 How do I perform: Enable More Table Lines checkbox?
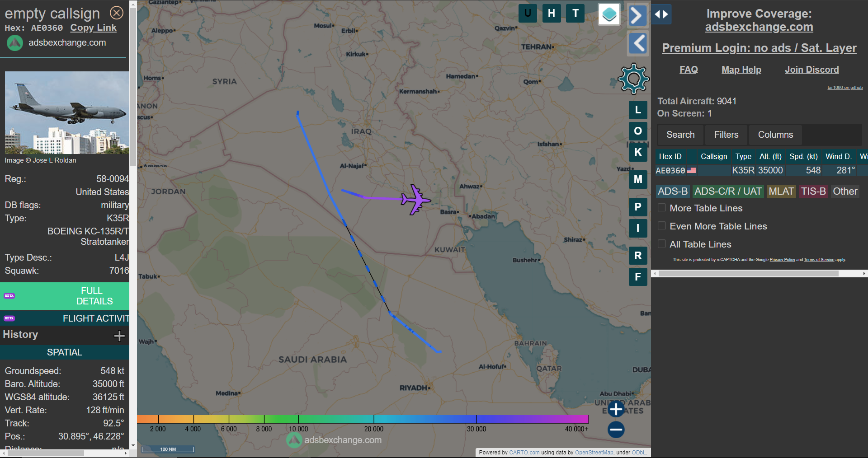pos(662,208)
